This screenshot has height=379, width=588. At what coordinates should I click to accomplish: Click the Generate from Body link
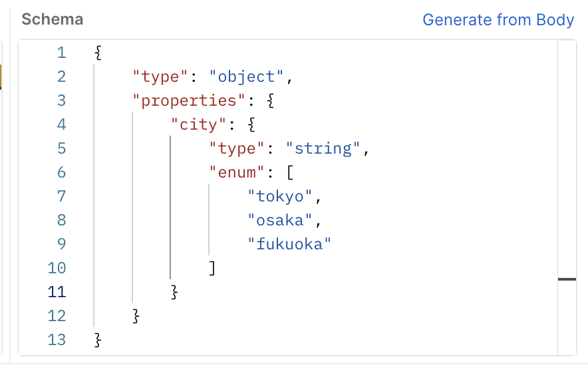click(498, 20)
